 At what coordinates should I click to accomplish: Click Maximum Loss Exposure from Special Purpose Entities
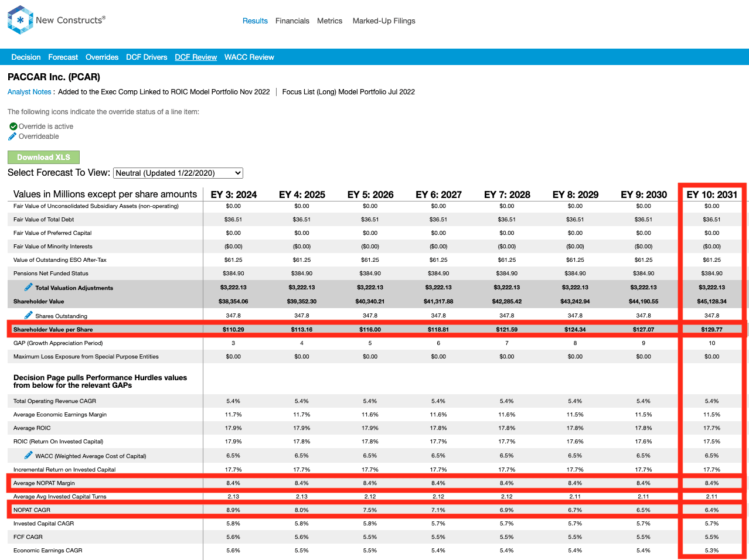pos(86,356)
